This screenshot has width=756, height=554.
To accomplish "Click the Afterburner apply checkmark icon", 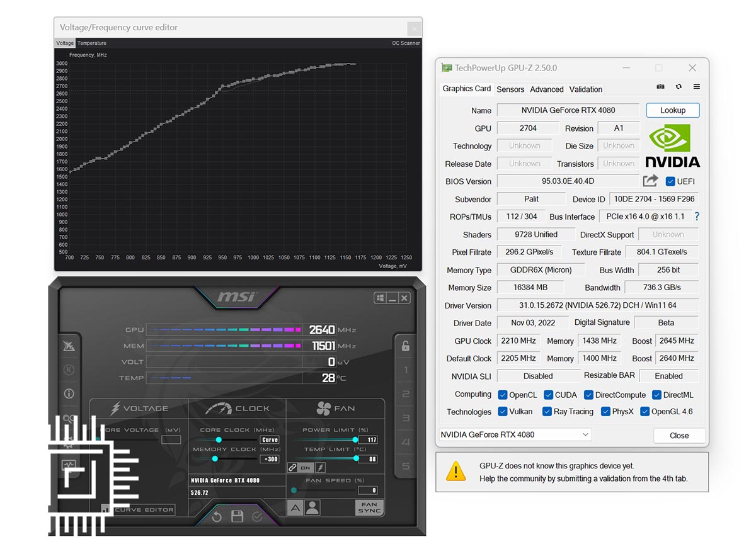I will click(257, 517).
